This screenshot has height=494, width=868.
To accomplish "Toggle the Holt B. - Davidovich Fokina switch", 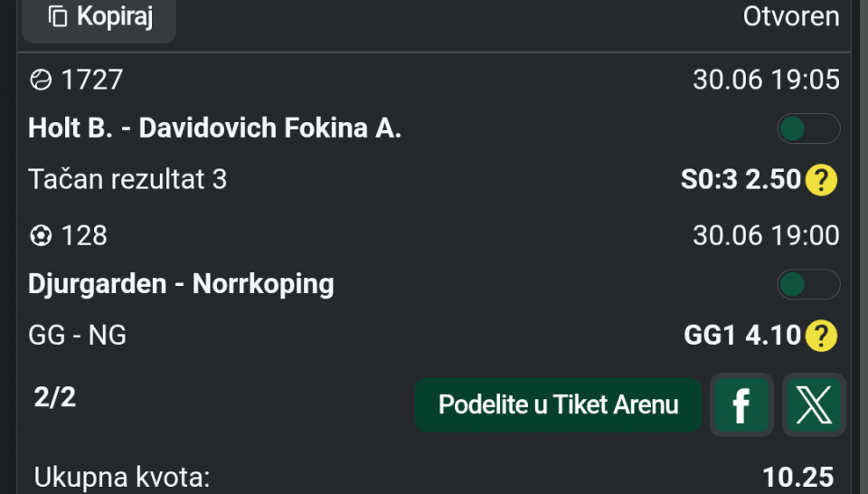I will (x=808, y=128).
